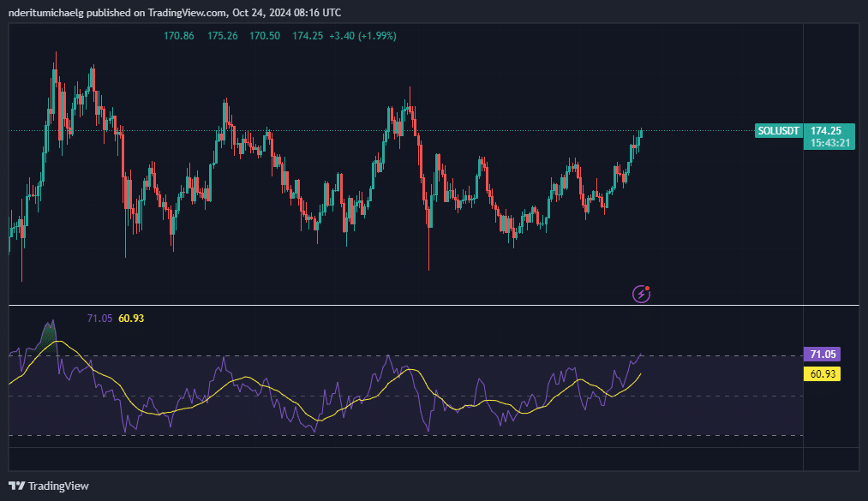Click the TradingView logo at bottom left
The width and height of the screenshot is (868, 501).
49,486
